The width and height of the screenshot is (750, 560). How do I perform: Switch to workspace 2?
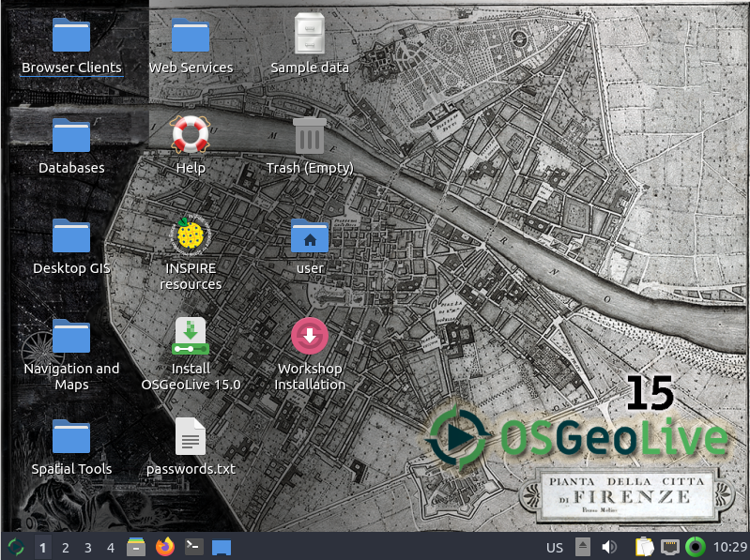click(65, 548)
